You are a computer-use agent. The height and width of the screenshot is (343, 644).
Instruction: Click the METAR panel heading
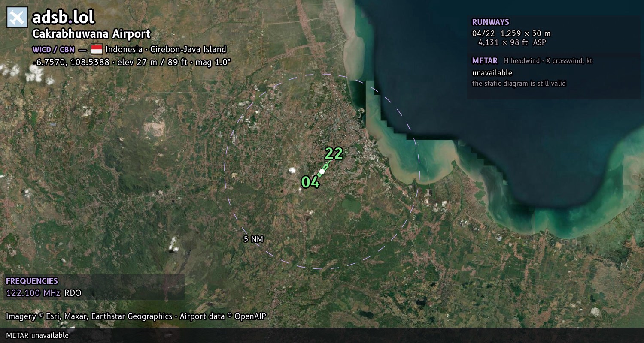pyautogui.click(x=485, y=61)
